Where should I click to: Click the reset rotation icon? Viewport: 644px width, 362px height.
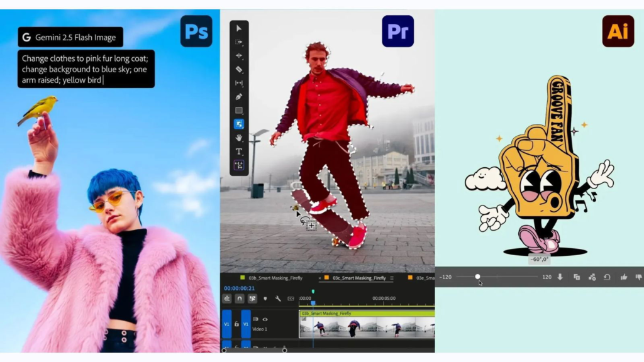click(607, 277)
